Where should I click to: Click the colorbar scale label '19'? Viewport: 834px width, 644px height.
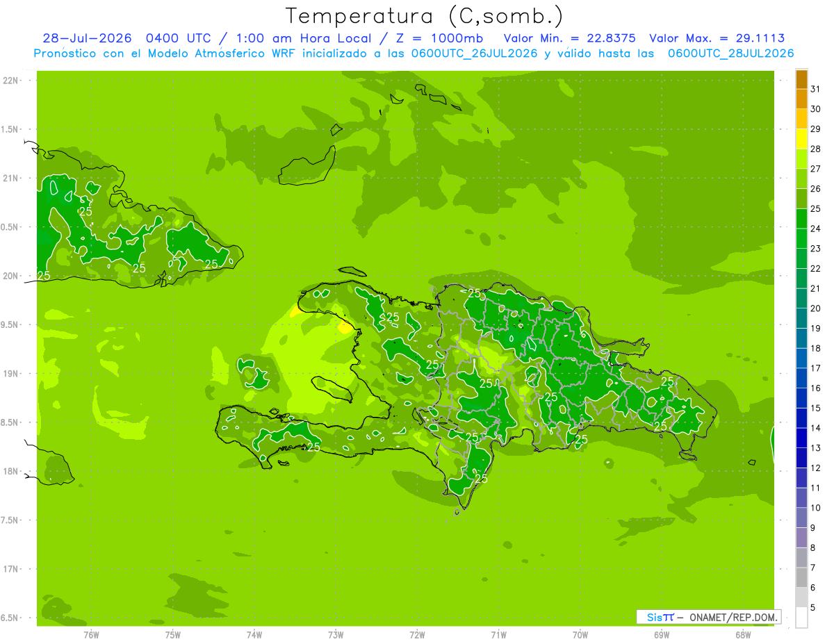pyautogui.click(x=816, y=329)
